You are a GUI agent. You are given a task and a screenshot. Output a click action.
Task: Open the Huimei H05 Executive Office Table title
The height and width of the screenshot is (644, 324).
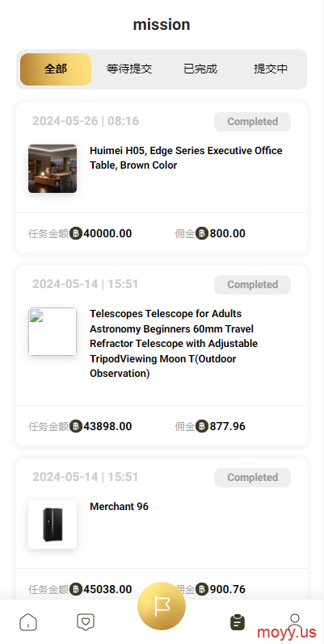(x=186, y=157)
